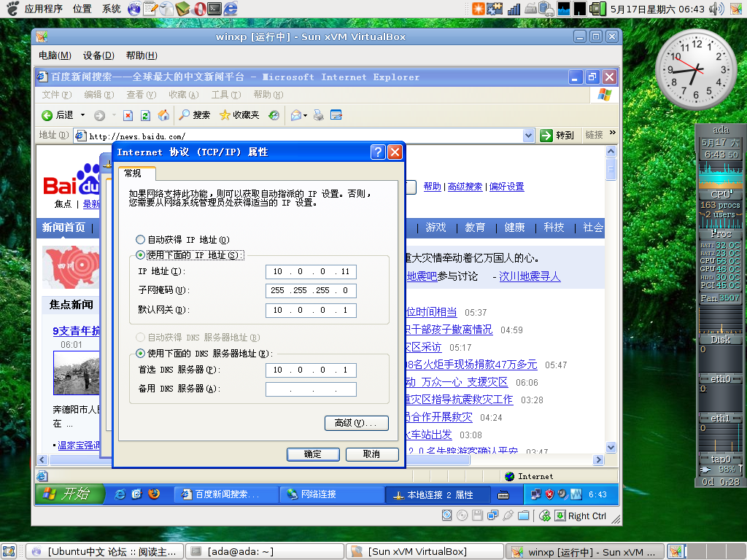The image size is (747, 560).
Task: Switch to 百度新闻搜索 in the XP taskbar
Action: [x=226, y=494]
